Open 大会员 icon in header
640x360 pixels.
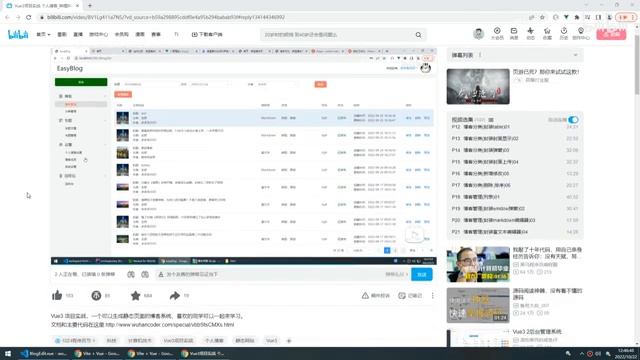click(497, 33)
